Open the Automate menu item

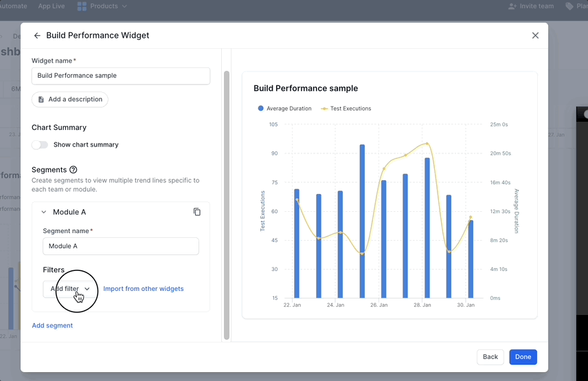tap(14, 6)
